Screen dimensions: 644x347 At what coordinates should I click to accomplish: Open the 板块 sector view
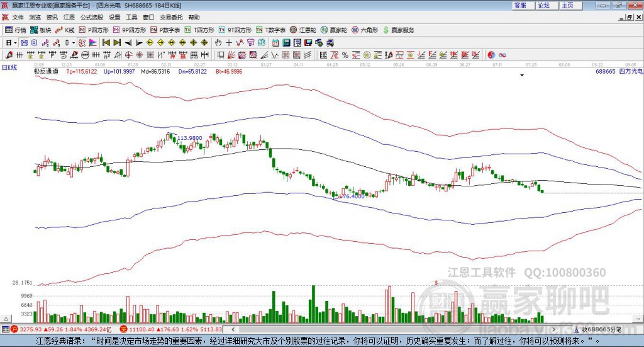[41, 30]
